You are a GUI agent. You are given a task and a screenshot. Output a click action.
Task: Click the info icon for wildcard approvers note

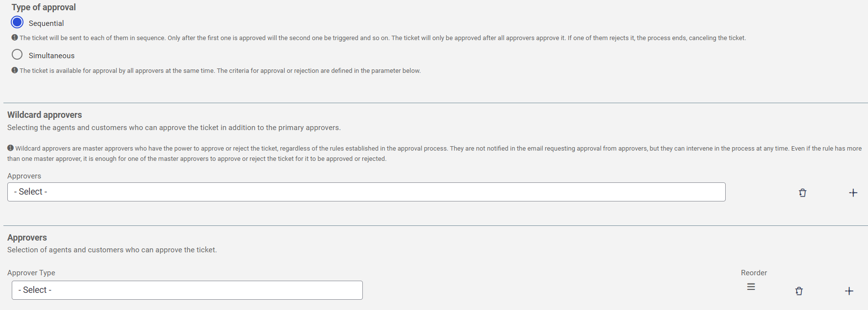point(10,148)
